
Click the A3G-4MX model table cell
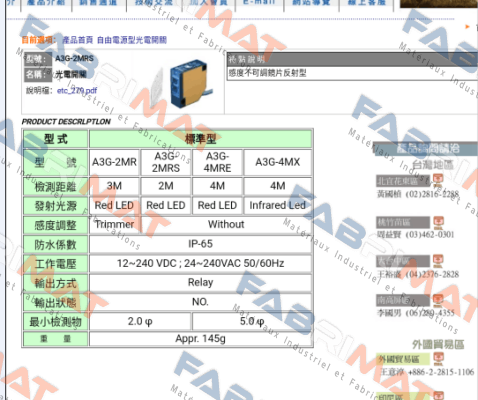[x=278, y=162]
